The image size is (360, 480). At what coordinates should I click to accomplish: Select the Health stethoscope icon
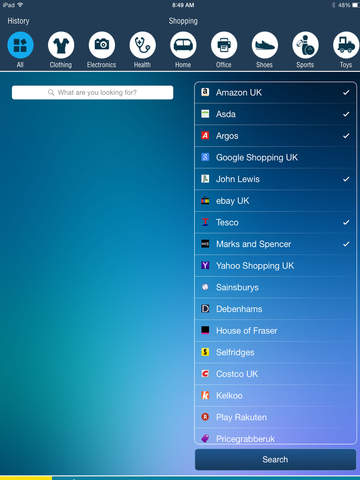[142, 45]
